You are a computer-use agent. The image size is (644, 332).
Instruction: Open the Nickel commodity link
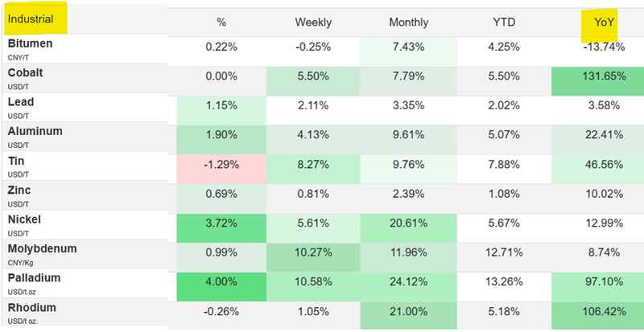click(24, 219)
